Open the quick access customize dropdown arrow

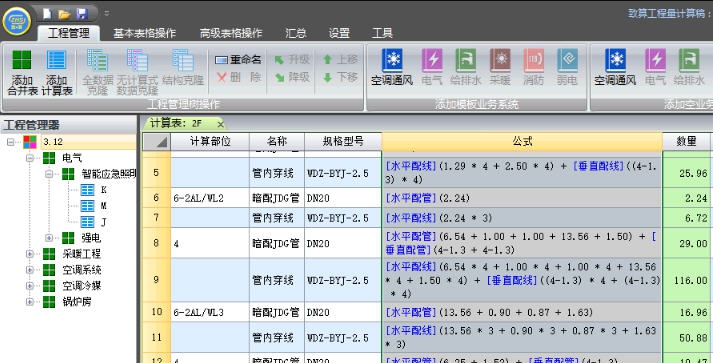pyautogui.click(x=106, y=13)
